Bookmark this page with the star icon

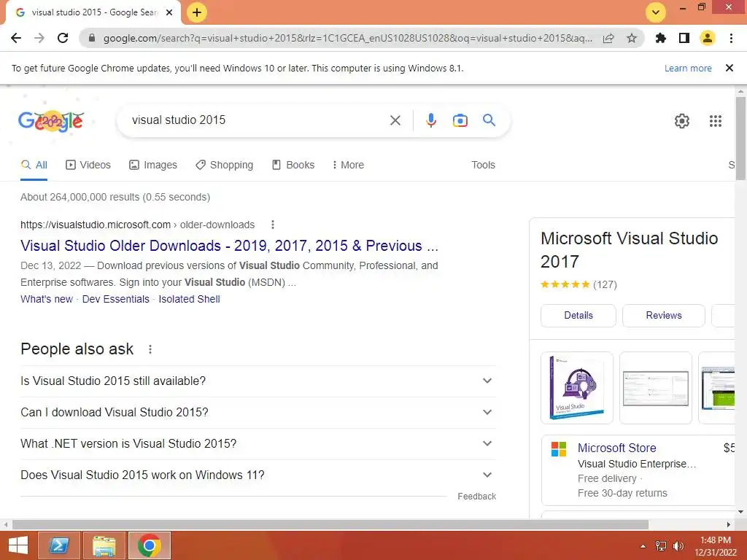pos(632,38)
